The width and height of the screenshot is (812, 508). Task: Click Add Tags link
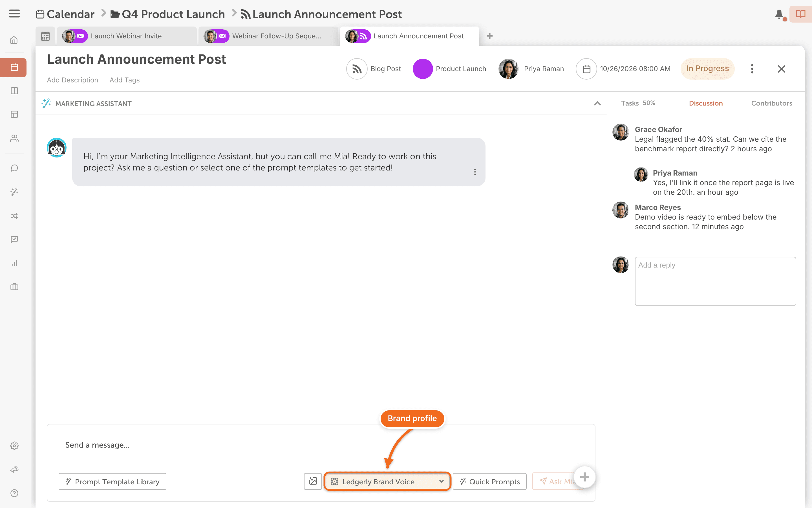pyautogui.click(x=125, y=80)
